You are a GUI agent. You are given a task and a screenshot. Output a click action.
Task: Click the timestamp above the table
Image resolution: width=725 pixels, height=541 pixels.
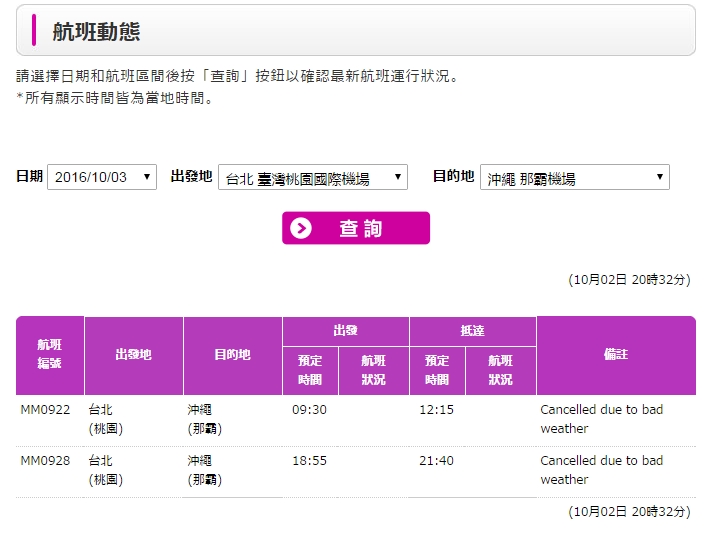[629, 280]
